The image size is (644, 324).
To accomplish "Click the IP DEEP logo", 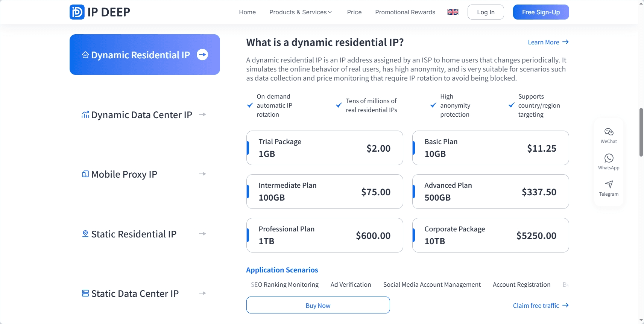I will (99, 12).
